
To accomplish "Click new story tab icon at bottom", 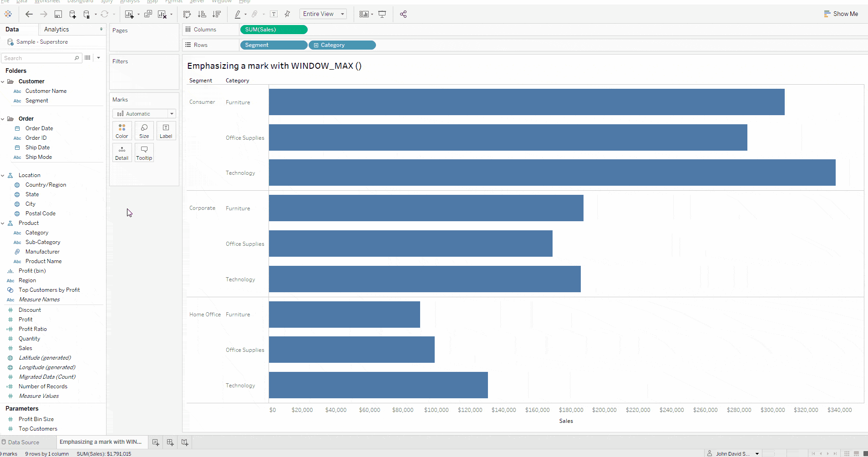I will 185,442.
